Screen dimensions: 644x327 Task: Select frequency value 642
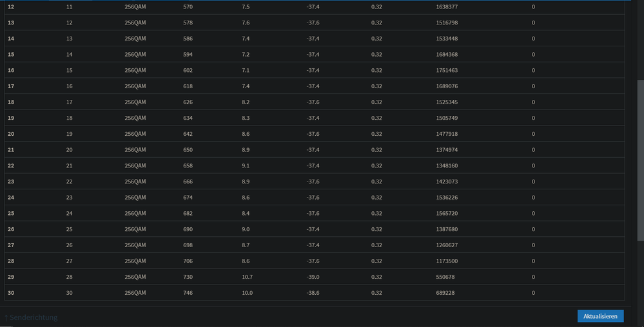click(x=188, y=134)
